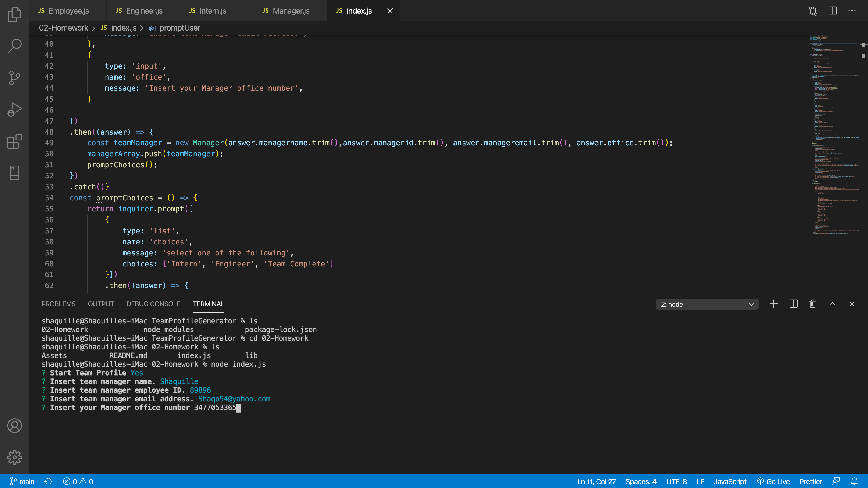This screenshot has width=868, height=488.
Task: Split the terminal panel
Action: pos(794,304)
